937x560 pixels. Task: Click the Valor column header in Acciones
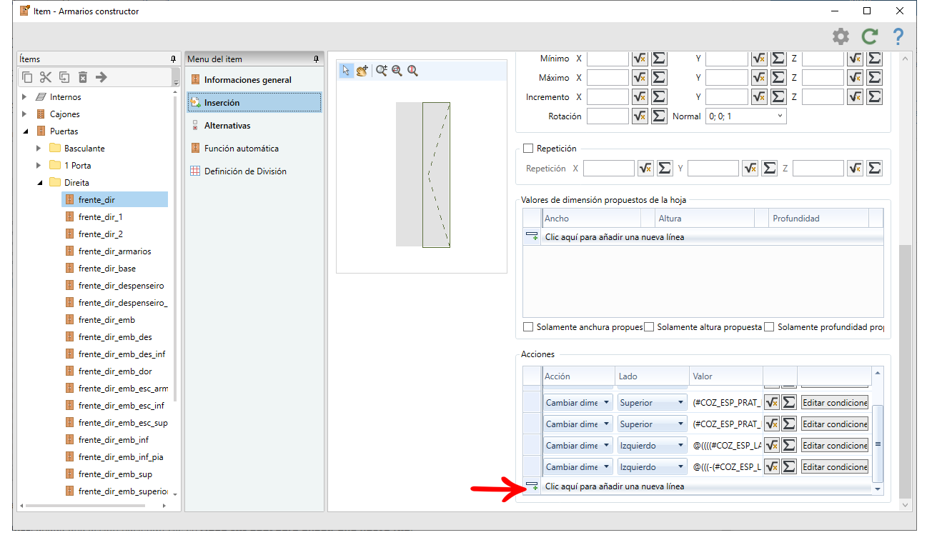tap(725, 376)
